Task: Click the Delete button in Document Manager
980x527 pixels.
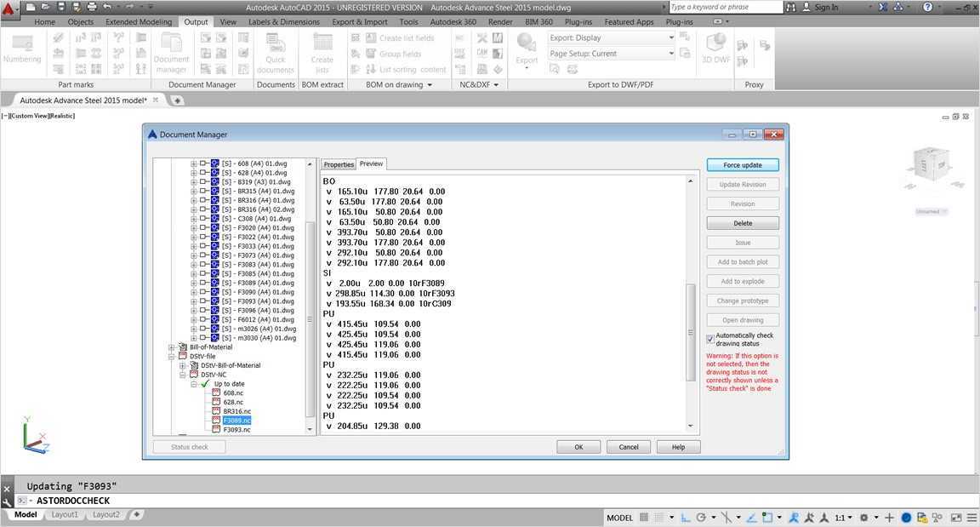Action: (x=743, y=223)
